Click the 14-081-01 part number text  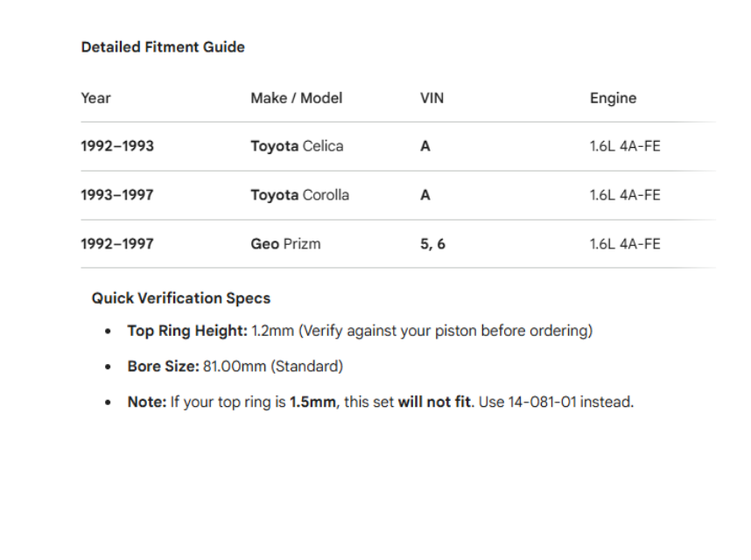542,402
